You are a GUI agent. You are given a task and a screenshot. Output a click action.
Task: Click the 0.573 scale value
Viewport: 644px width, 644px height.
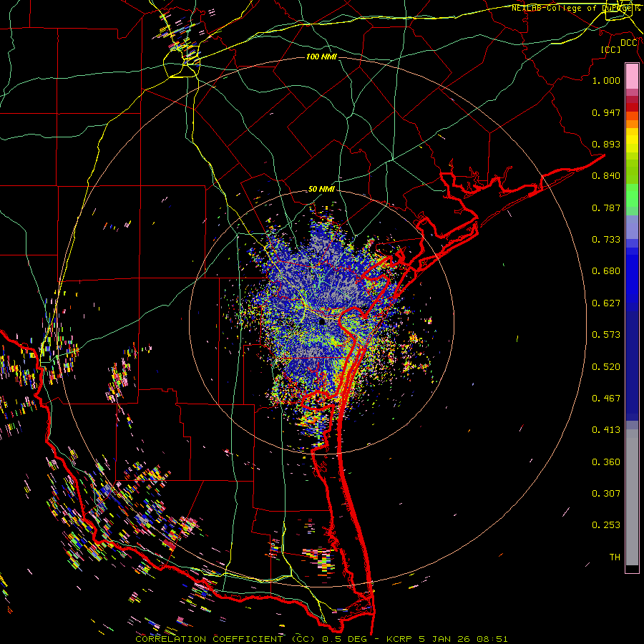(x=606, y=335)
